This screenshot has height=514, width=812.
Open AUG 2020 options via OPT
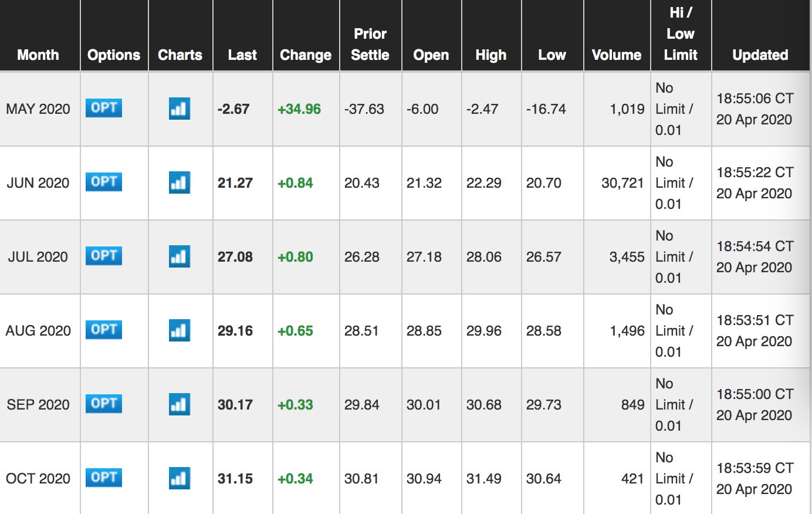click(104, 330)
